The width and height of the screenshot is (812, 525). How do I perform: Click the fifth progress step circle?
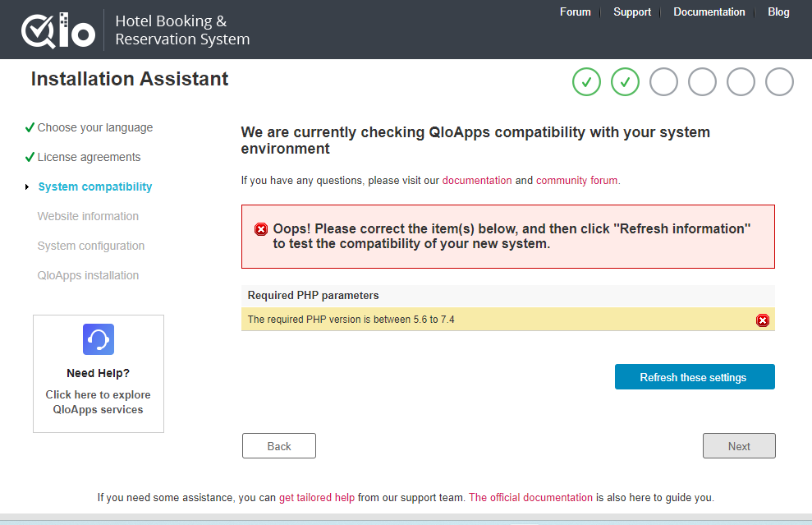click(741, 82)
